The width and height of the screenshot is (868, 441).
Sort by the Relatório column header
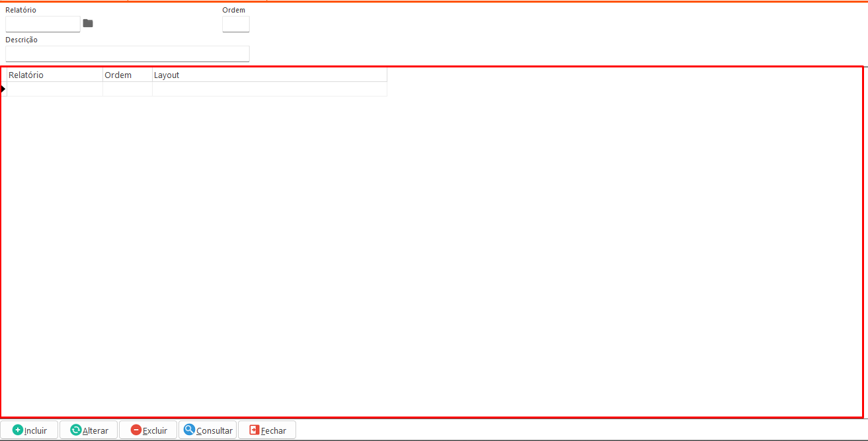[x=54, y=75]
